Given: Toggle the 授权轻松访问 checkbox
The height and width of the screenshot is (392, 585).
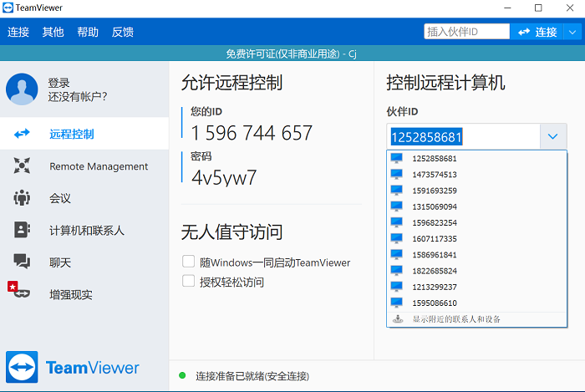Looking at the screenshot, I should click(x=189, y=282).
